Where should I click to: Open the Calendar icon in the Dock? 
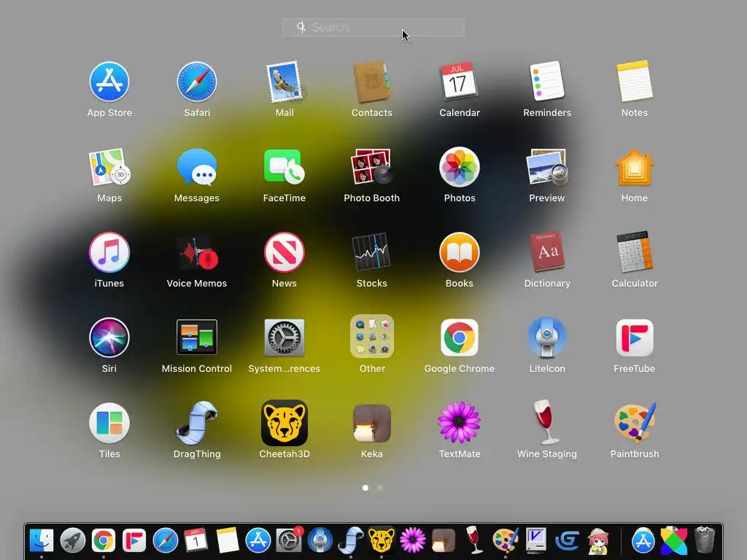[x=196, y=541]
